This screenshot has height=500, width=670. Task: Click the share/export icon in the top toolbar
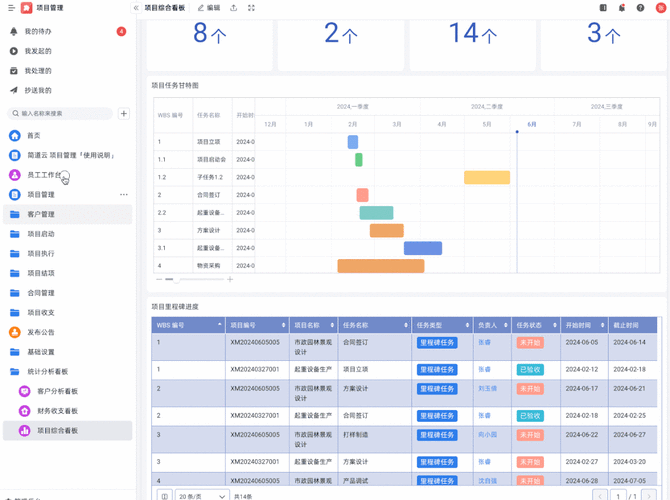[x=234, y=8]
